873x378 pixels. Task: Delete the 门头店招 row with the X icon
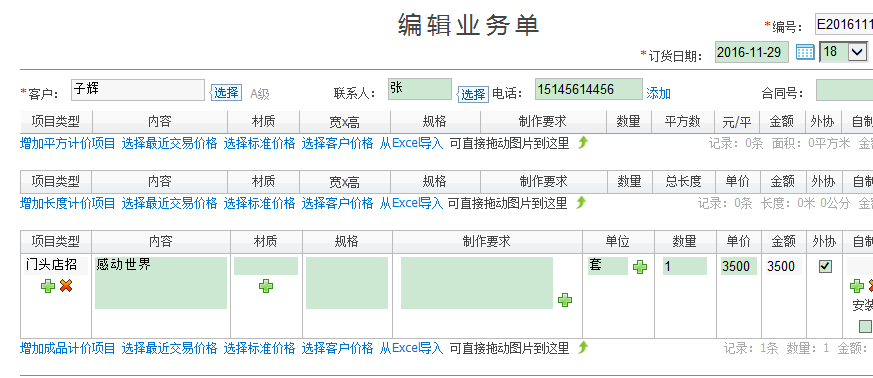pyautogui.click(x=66, y=286)
